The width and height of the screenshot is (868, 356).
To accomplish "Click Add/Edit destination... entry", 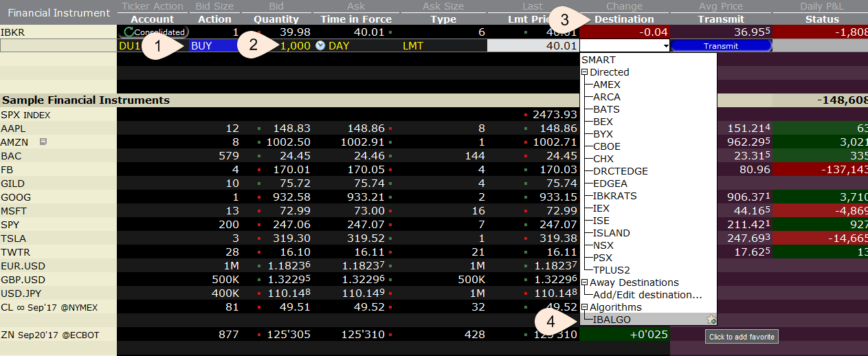I will tap(647, 295).
